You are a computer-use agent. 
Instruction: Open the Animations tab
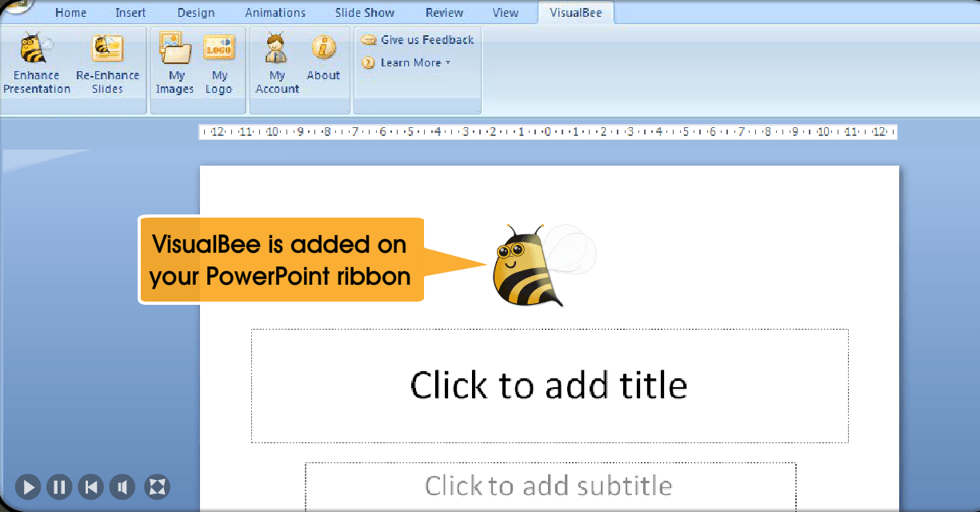[275, 13]
